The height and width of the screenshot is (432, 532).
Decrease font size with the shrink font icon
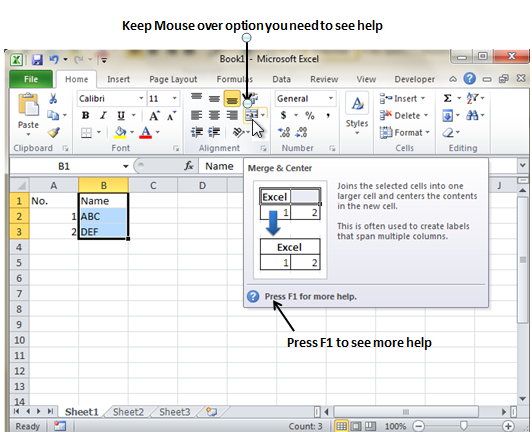[171, 116]
